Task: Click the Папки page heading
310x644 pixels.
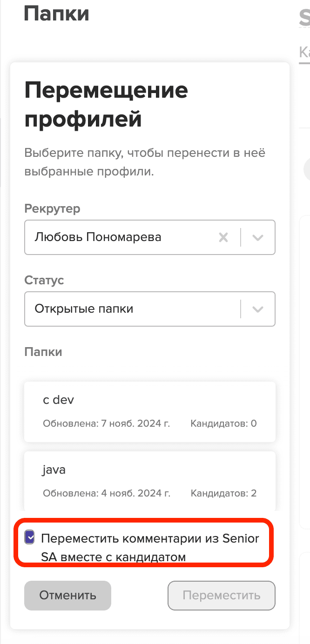Action: 56,14
